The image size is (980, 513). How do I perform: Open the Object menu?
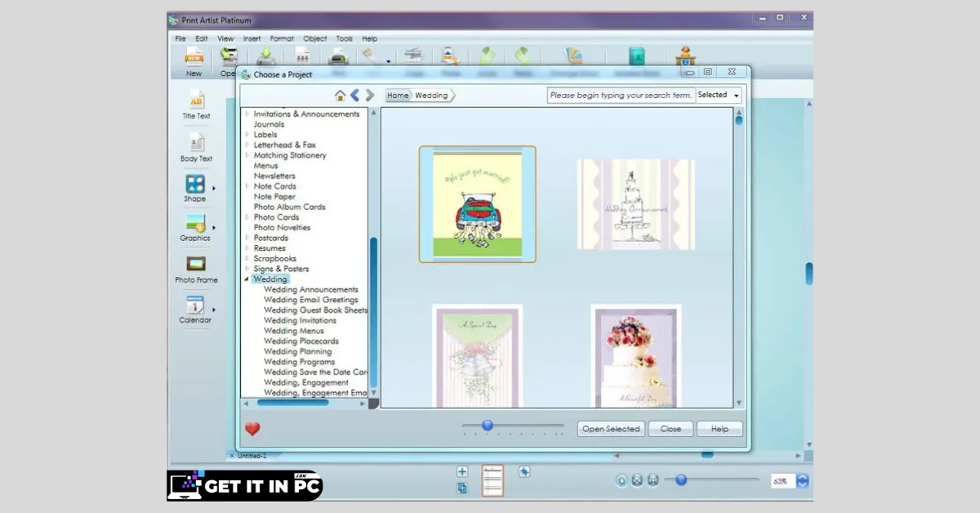pos(315,38)
